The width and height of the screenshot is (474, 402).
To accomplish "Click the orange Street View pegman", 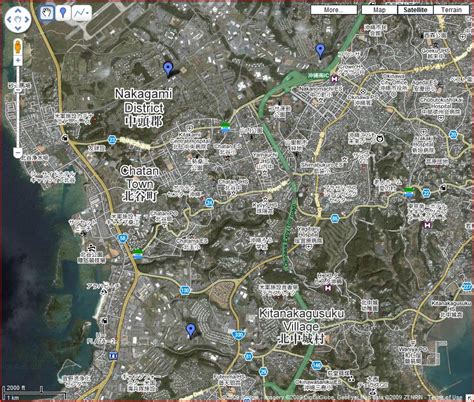I will [18, 47].
